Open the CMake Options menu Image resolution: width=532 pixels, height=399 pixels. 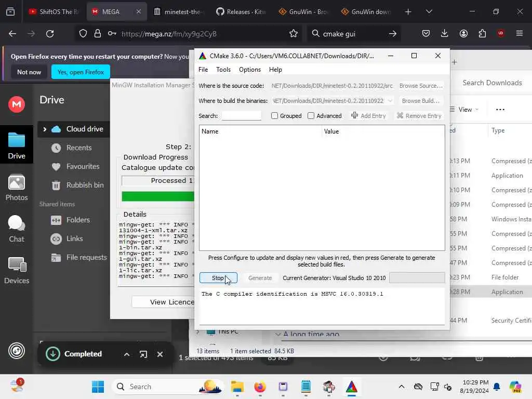tap(250, 70)
